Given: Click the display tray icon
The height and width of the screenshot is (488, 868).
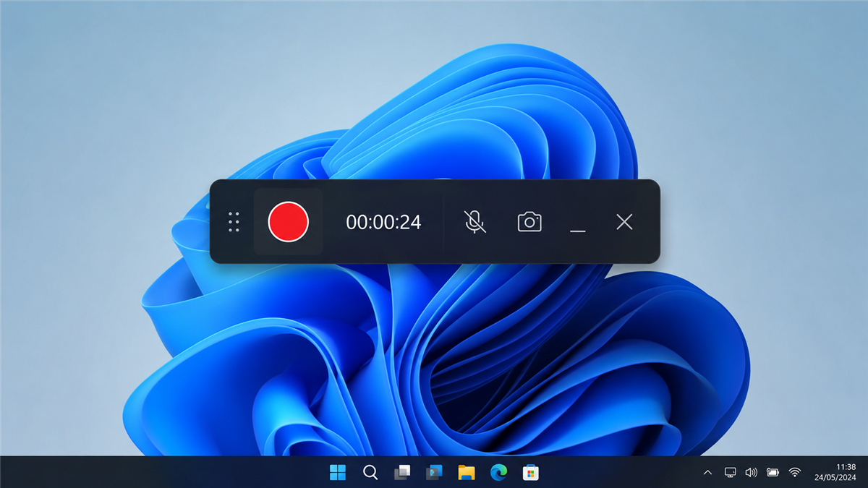Looking at the screenshot, I should [x=730, y=473].
